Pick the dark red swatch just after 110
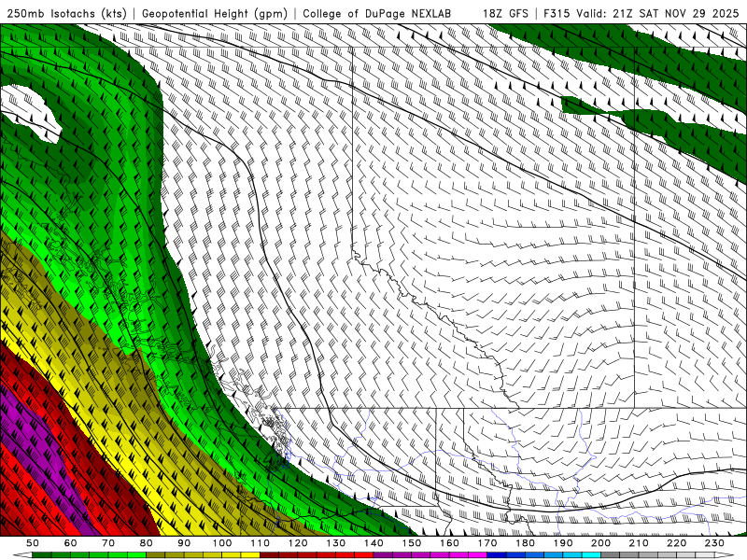 (269, 555)
